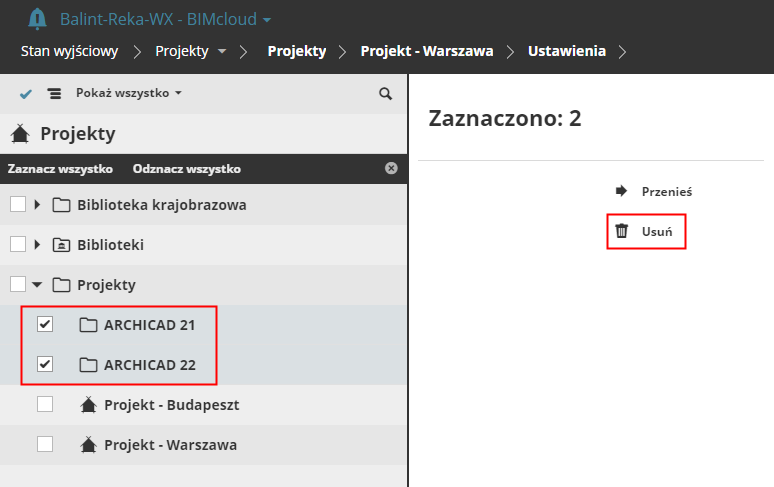Open the Pokaż wszystko filter dropdown

pos(129,93)
